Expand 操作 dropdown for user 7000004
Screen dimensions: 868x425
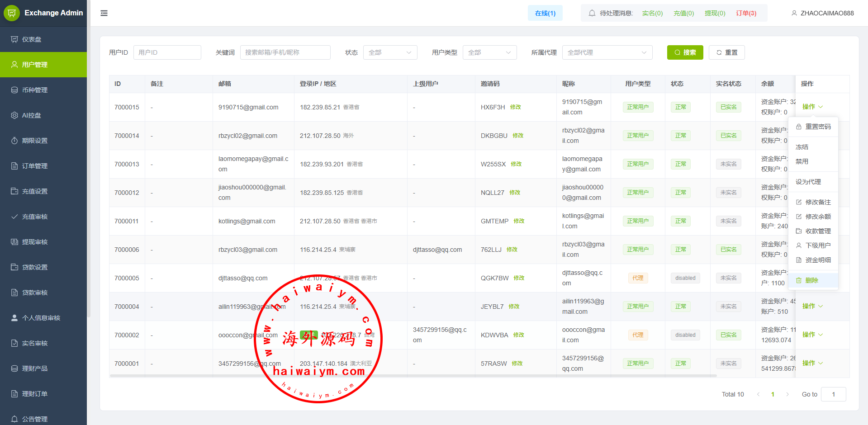click(812, 306)
